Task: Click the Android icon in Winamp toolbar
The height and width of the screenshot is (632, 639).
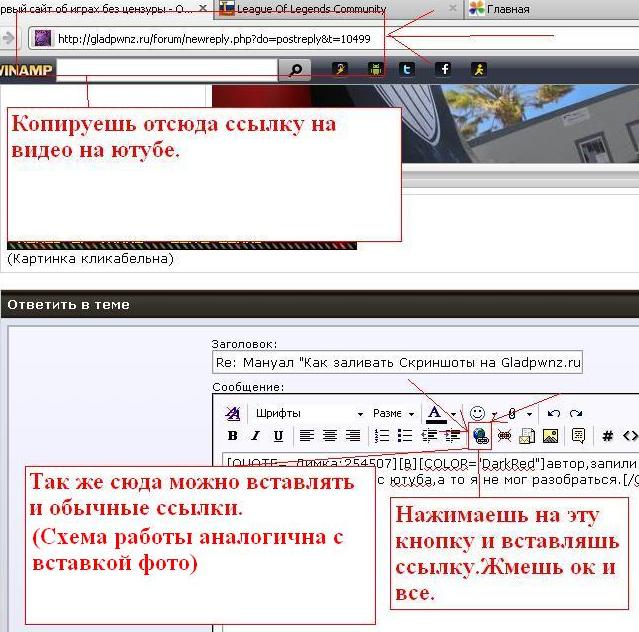Action: tap(376, 69)
